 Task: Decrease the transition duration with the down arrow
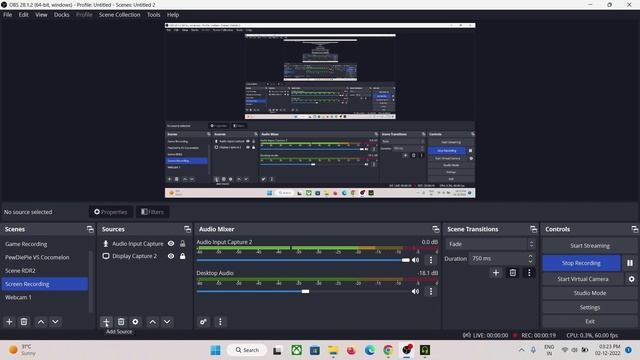click(x=530, y=261)
